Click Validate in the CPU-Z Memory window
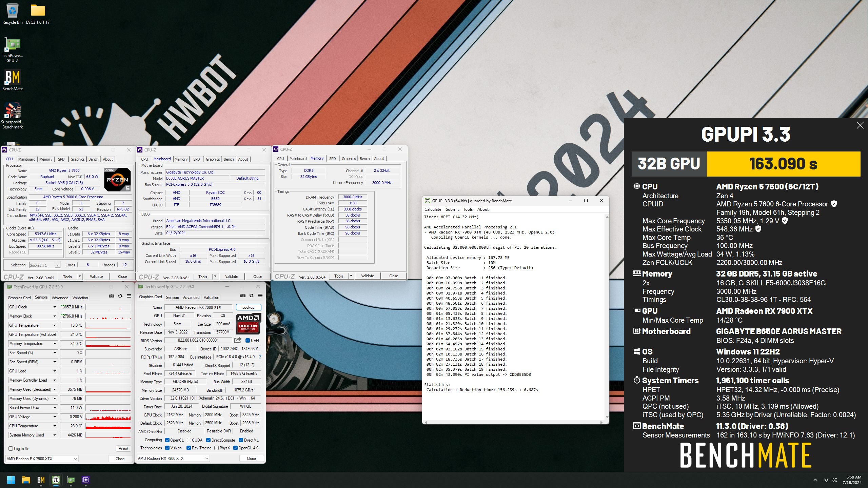Image resolution: width=868 pixels, height=488 pixels. pos(368,276)
